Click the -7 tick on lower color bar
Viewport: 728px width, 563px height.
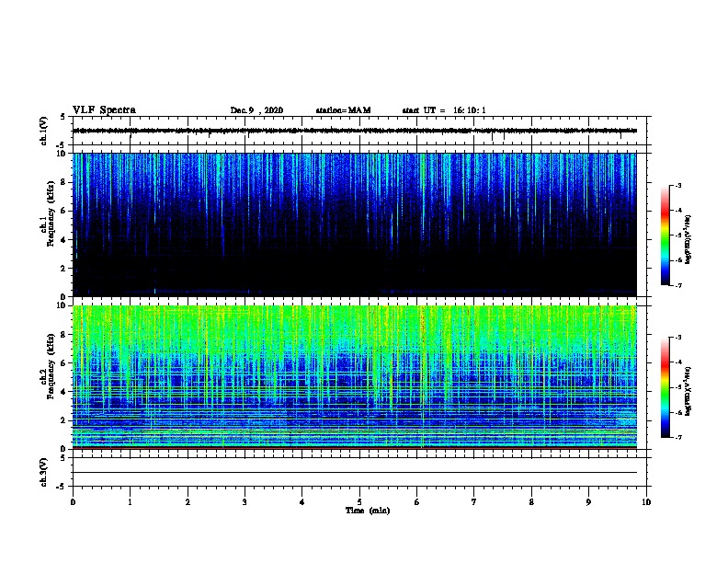click(677, 438)
